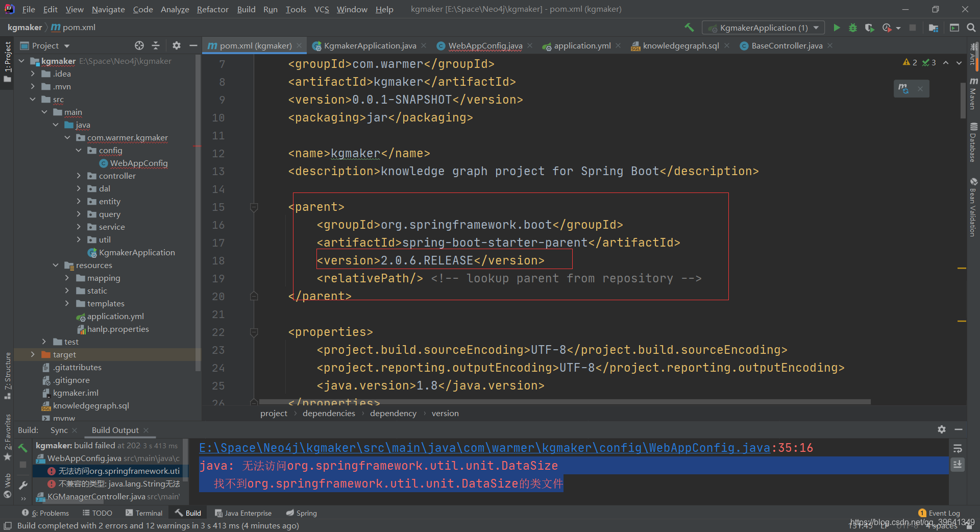Open Search Everywhere with the magnifier icon

click(971, 28)
